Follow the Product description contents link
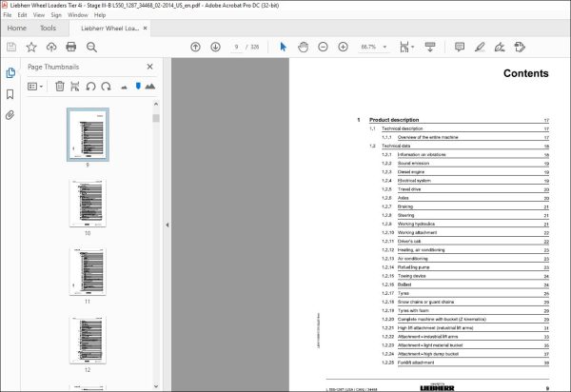 [x=394, y=120]
